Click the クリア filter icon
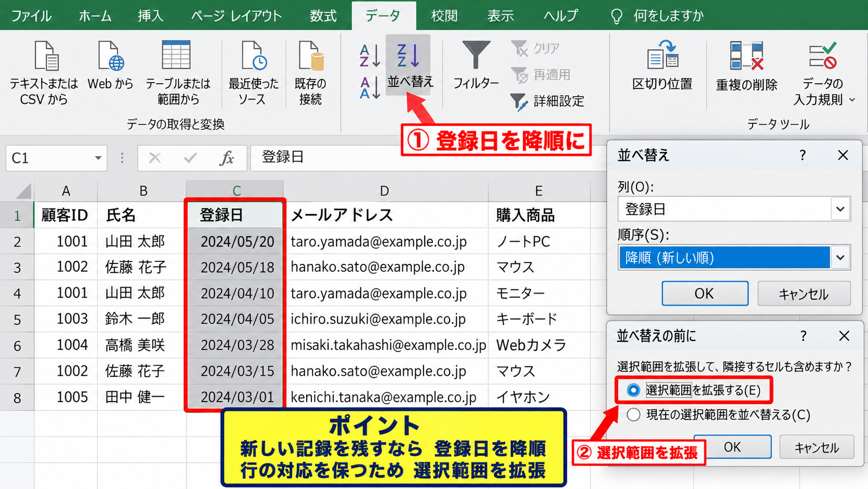Viewport: 868px width, 489px height. click(x=519, y=48)
